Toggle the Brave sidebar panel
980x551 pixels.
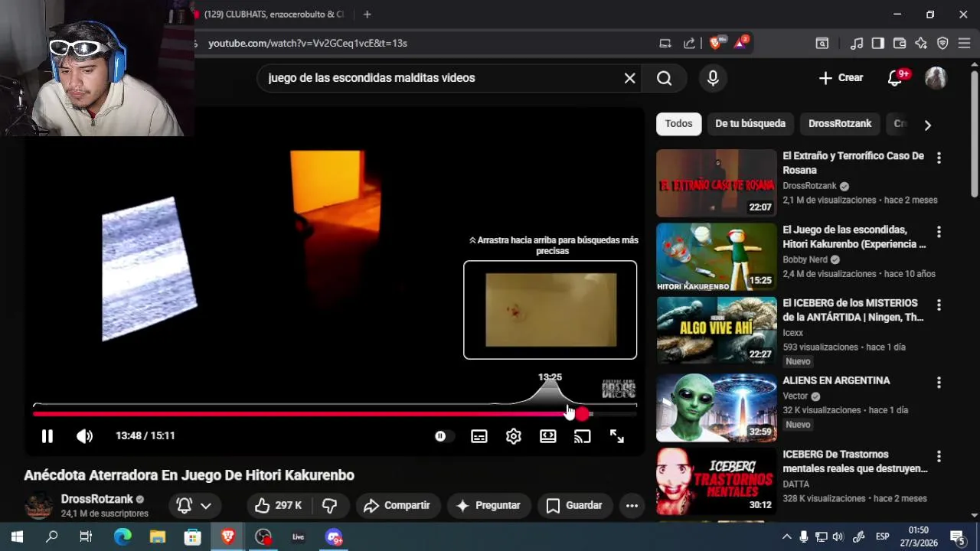tap(878, 44)
